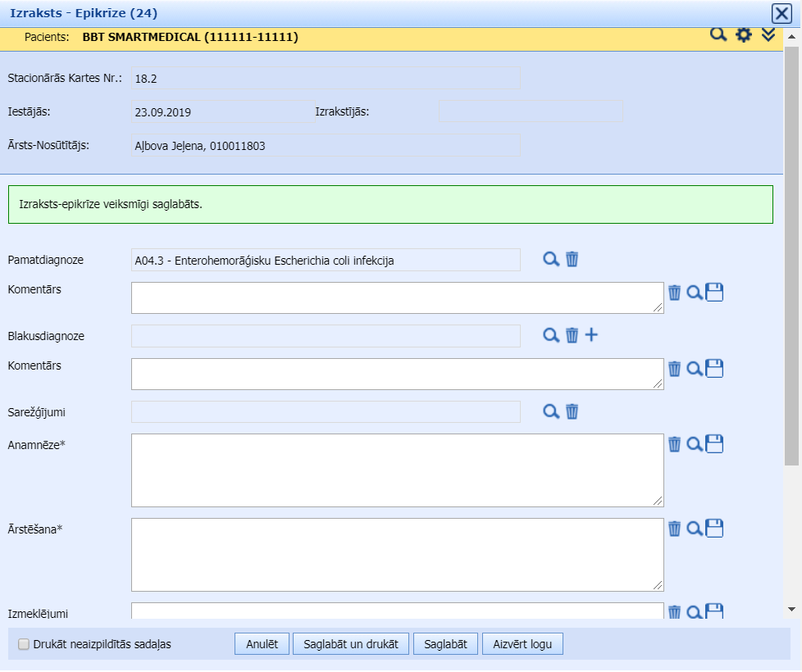The image size is (802, 672).
Task: Save Anamnēze text with floppy disk icon
Action: pos(714,444)
